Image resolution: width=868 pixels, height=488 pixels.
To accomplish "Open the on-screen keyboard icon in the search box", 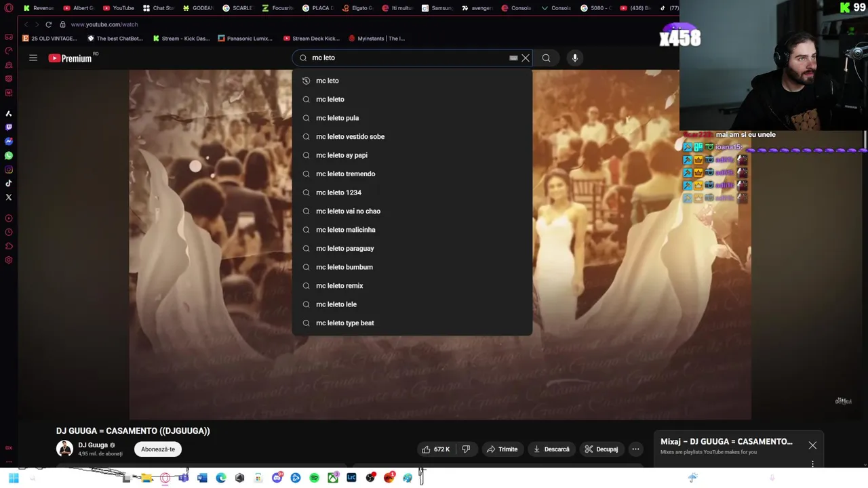I will click(x=513, y=58).
